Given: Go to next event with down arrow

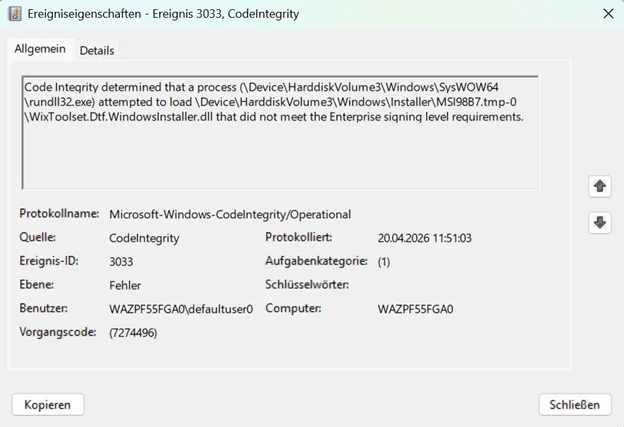Looking at the screenshot, I should click(600, 222).
